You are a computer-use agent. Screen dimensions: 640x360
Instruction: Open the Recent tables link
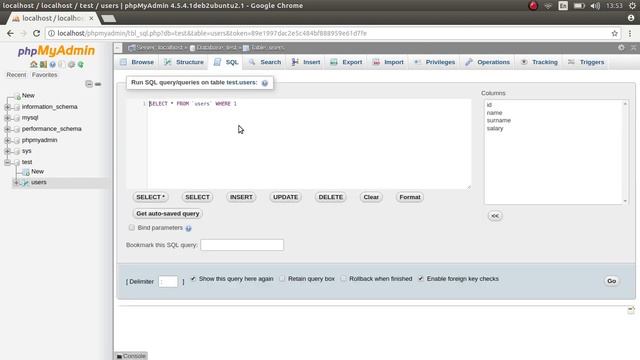(x=16, y=75)
